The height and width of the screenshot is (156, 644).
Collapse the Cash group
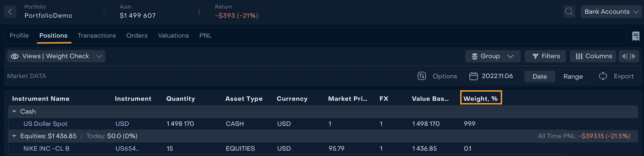tap(14, 112)
